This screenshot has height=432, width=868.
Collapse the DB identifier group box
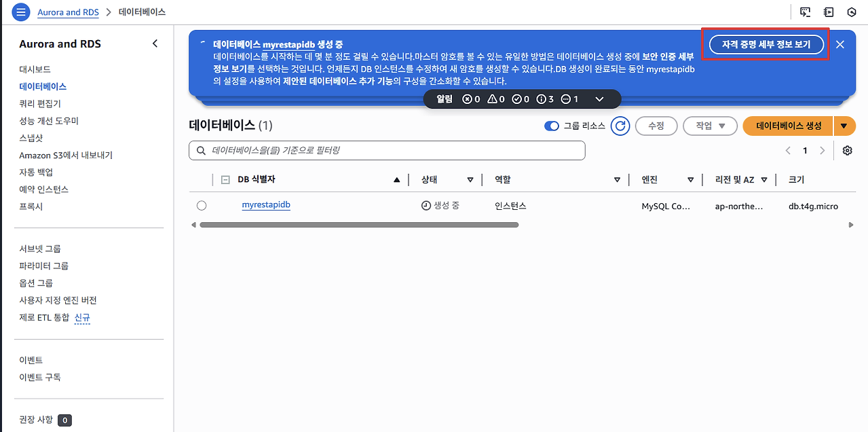225,180
